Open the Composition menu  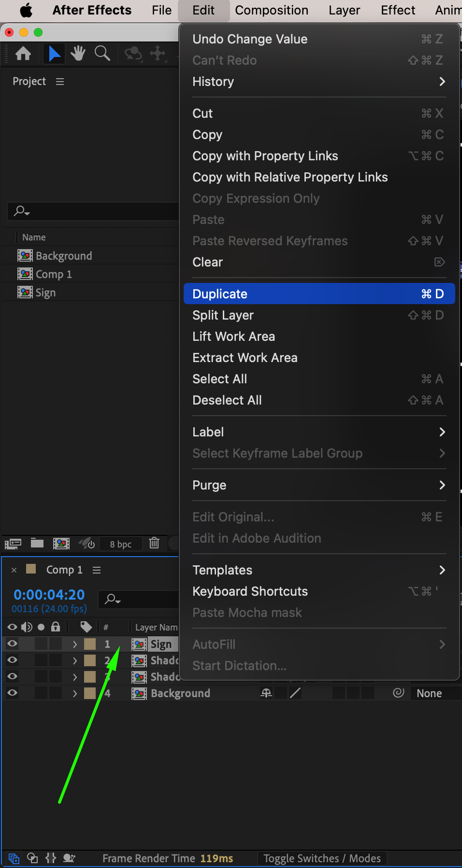tap(272, 10)
